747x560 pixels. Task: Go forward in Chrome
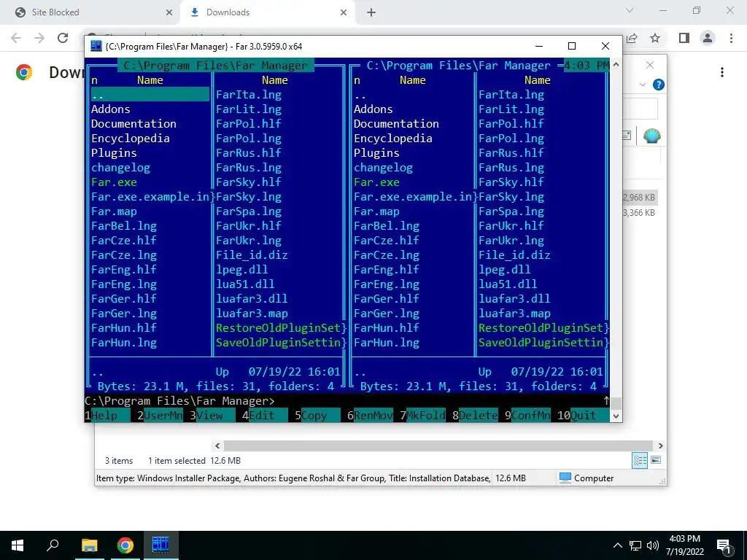click(x=39, y=38)
